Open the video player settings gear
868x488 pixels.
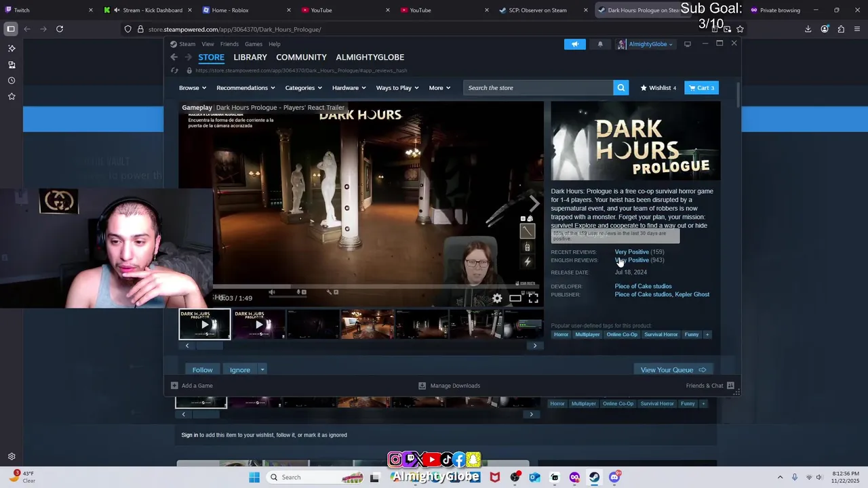[x=497, y=298]
